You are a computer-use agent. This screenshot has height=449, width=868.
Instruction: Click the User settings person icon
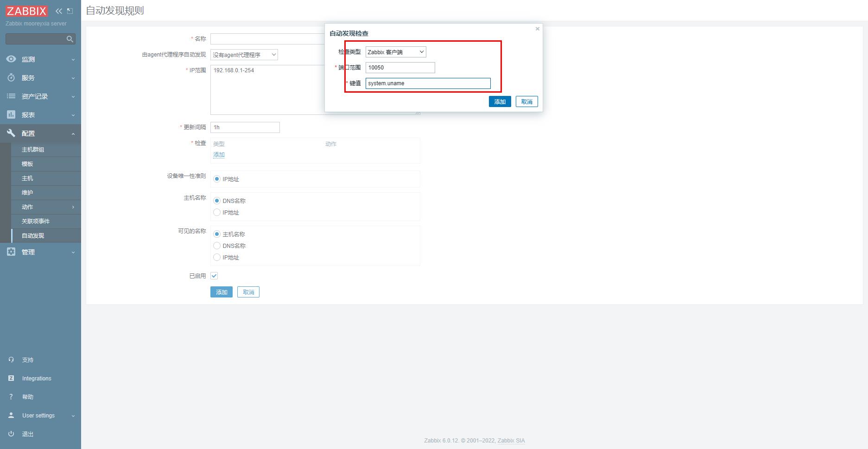click(11, 416)
